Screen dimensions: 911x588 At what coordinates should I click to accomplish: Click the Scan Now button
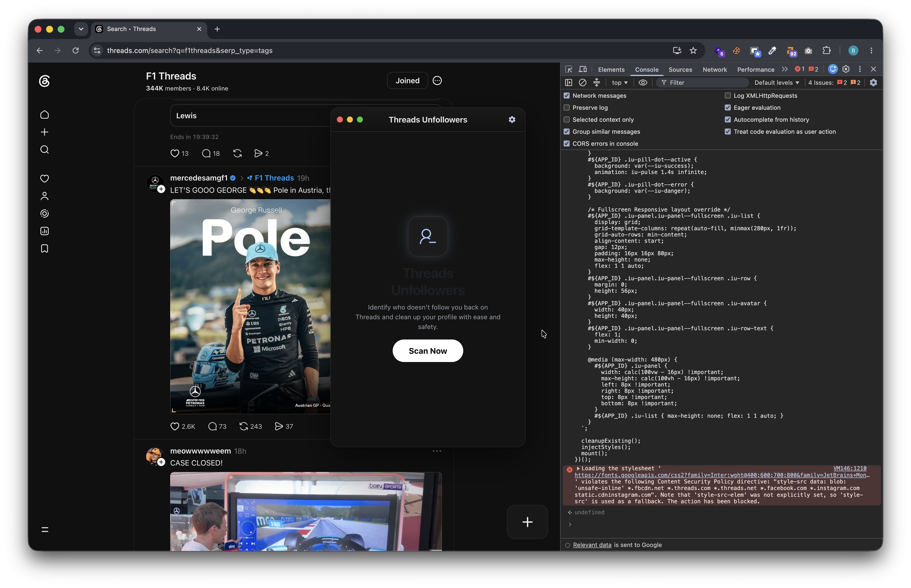click(428, 350)
